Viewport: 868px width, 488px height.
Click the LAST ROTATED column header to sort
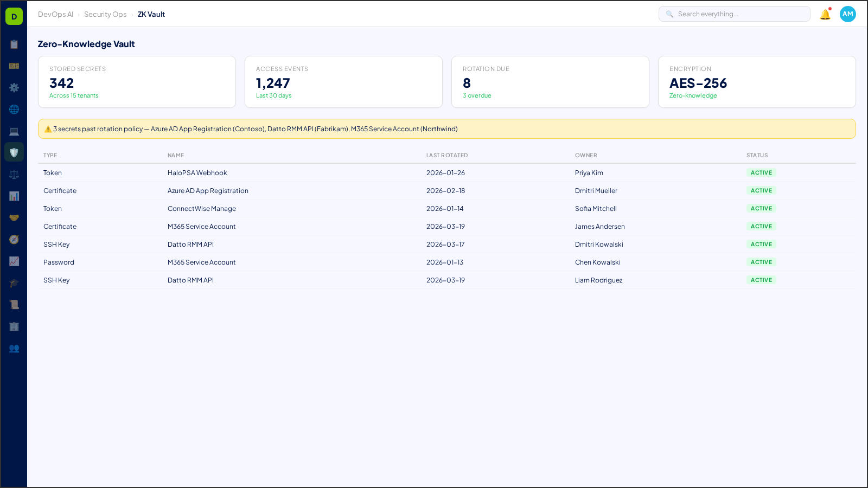447,155
